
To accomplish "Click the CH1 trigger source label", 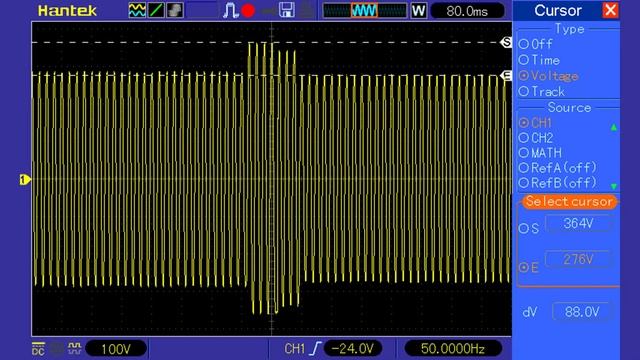I will (x=295, y=349).
